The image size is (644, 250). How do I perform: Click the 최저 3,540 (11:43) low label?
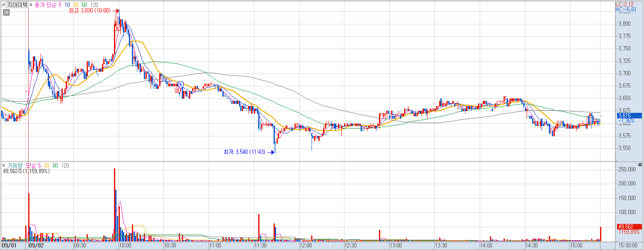[245, 152]
